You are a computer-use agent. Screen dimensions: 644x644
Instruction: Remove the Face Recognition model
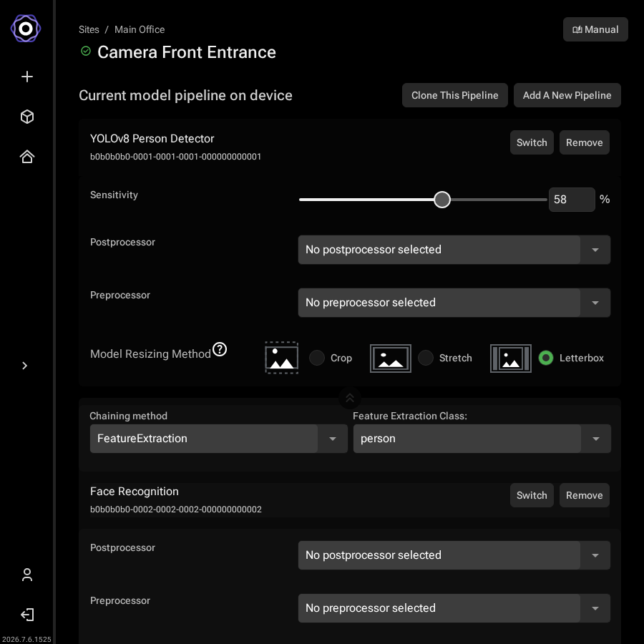coord(585,495)
